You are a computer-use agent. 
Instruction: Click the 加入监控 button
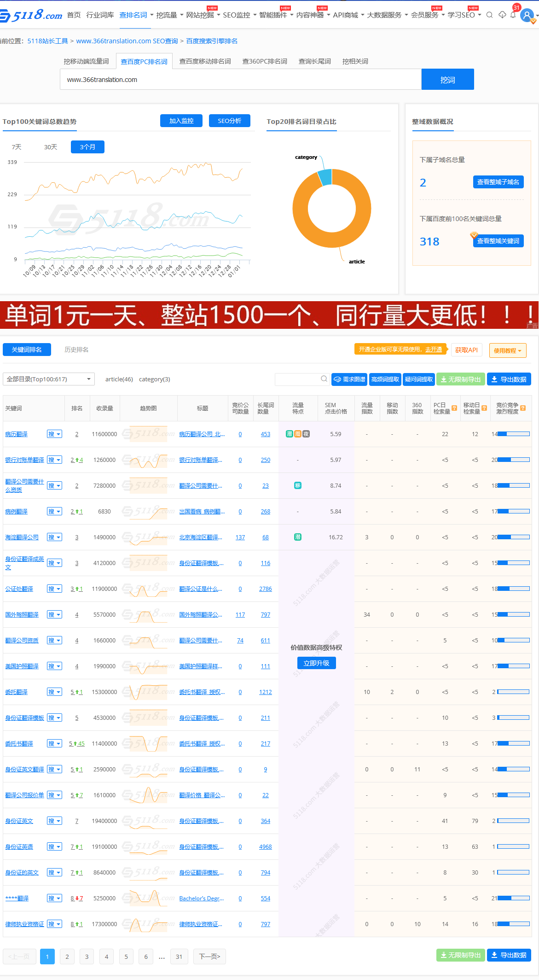tap(181, 121)
